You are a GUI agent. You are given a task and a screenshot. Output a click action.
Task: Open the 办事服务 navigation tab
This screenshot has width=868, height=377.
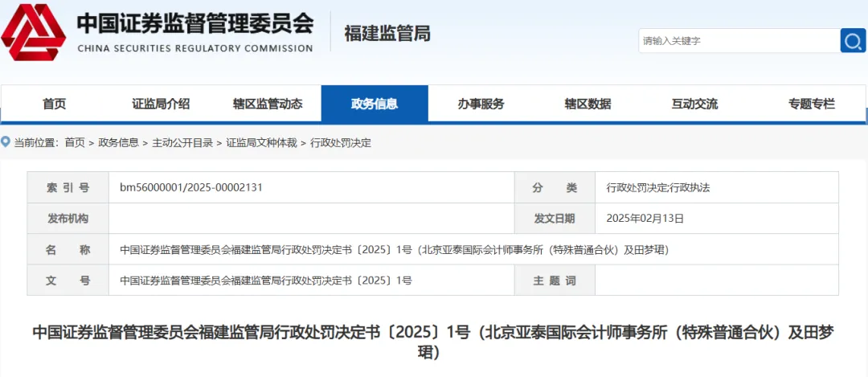pyautogui.click(x=481, y=104)
